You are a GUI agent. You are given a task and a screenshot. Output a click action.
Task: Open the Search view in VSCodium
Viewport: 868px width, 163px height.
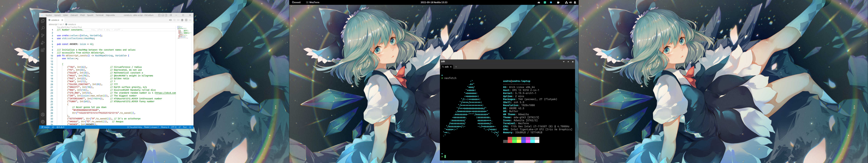click(43, 28)
